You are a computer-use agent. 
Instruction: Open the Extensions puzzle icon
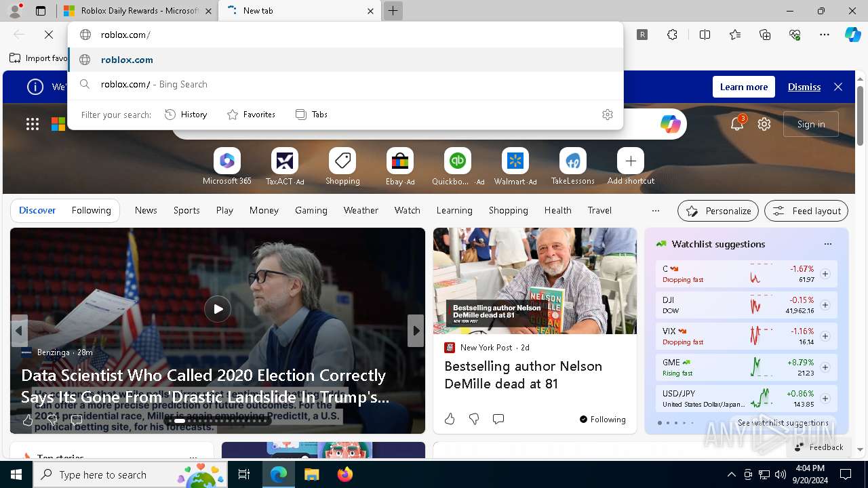pos(672,35)
